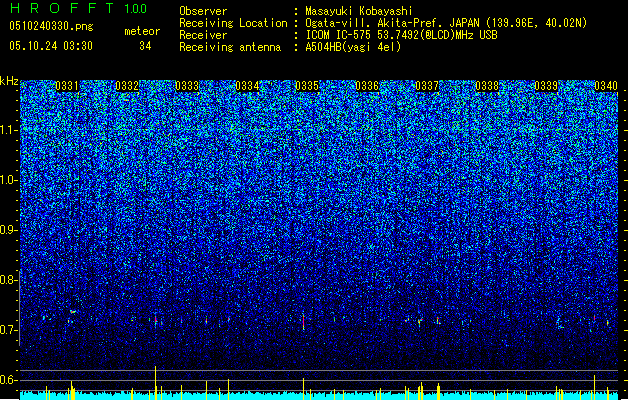Click the 0336 time marker
The width and height of the screenshot is (629, 400).
click(x=367, y=86)
